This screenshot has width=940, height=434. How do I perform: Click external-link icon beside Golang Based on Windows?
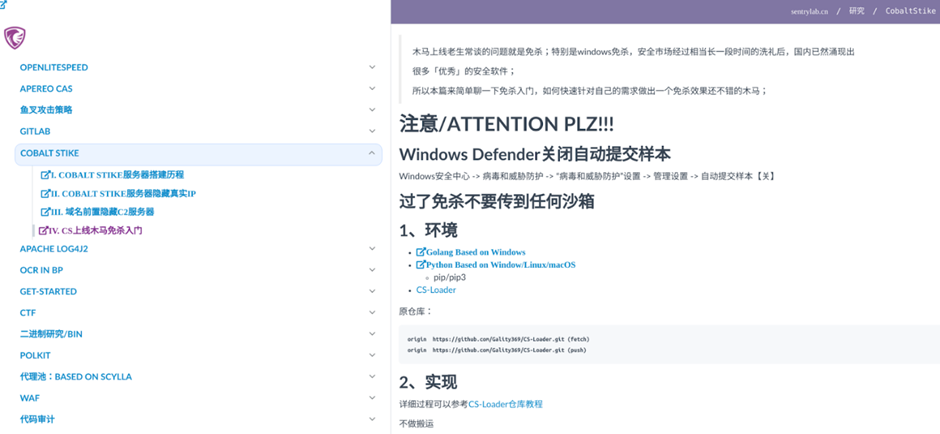pyautogui.click(x=421, y=252)
